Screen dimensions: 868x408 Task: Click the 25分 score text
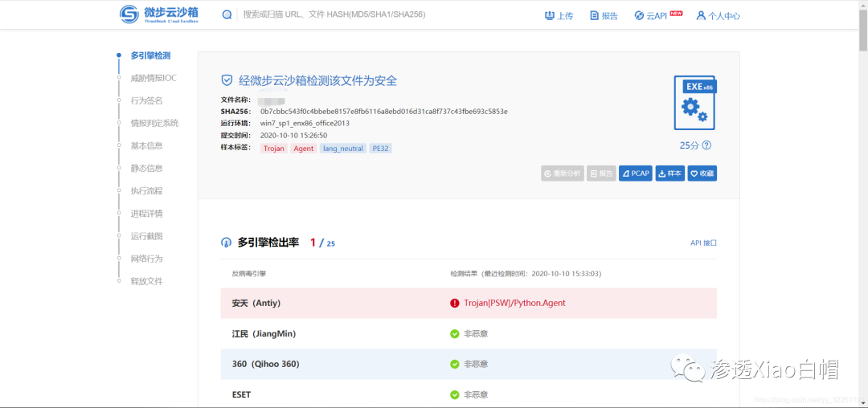coord(690,145)
